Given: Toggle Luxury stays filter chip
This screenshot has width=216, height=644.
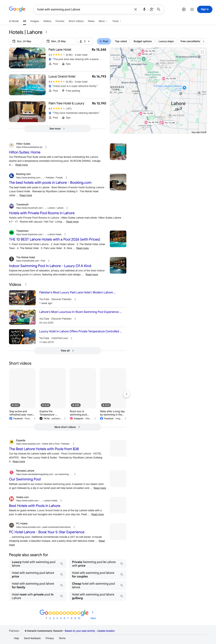Looking at the screenshot, I should tap(166, 41).
